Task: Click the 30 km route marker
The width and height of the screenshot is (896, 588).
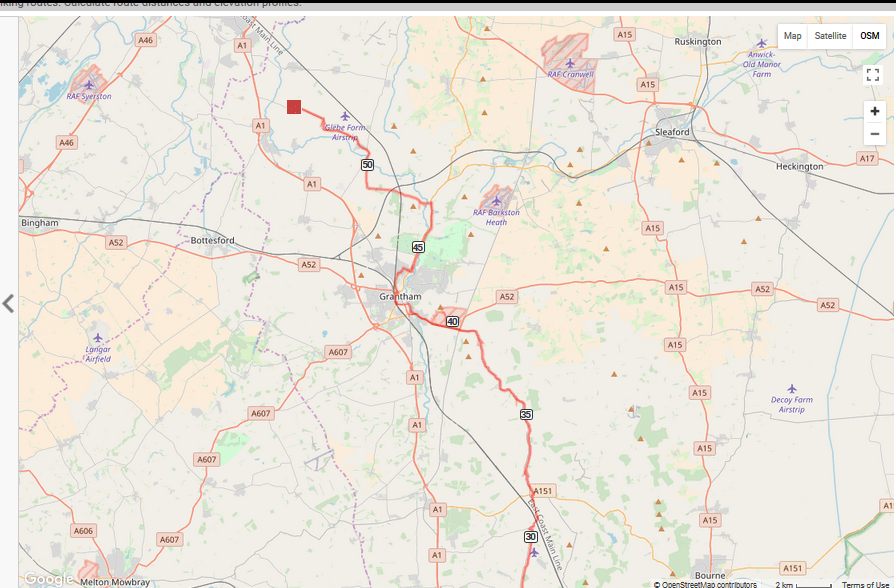Action: pos(530,537)
